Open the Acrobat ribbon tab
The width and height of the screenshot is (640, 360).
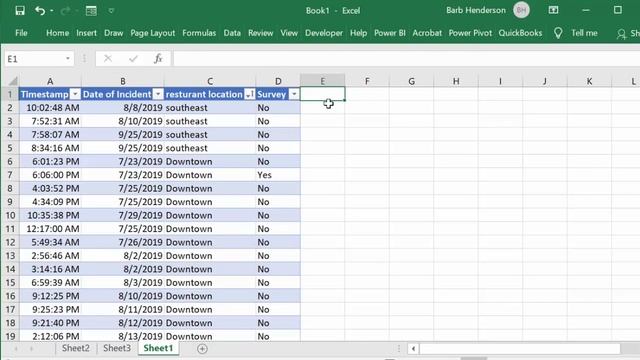tap(427, 33)
